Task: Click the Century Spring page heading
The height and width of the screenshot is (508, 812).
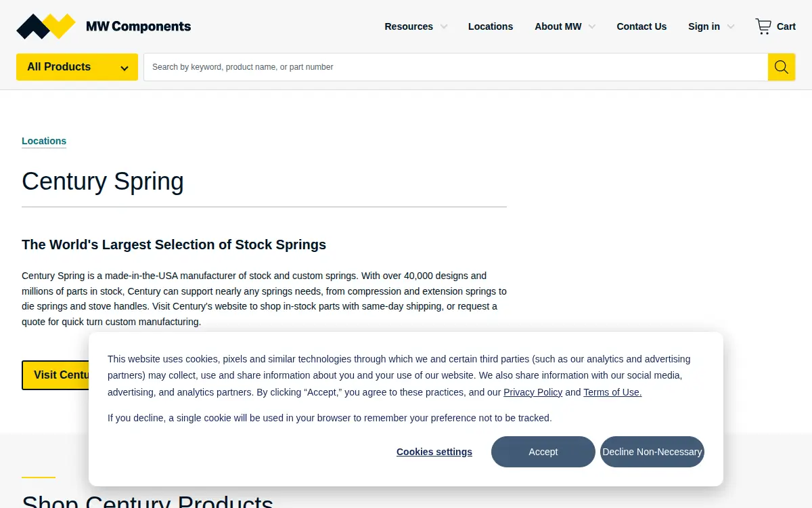Action: (103, 182)
